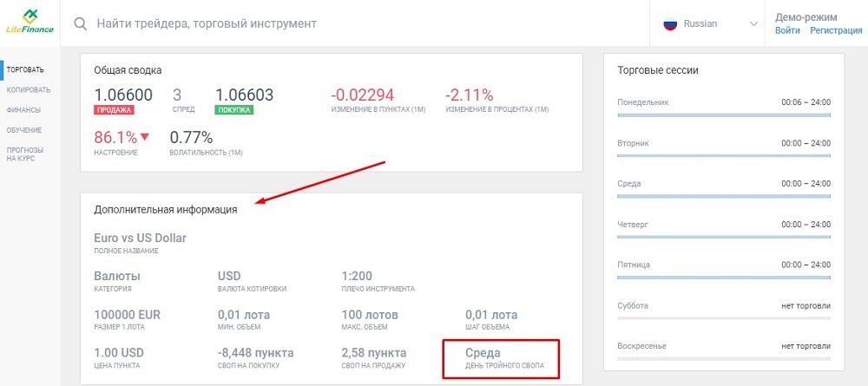Open the Войти login link
Viewport: 868px width, 386px height.
787,31
